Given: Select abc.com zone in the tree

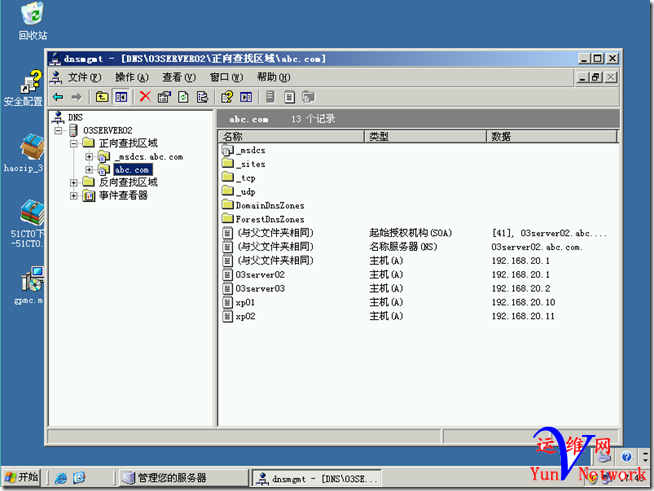Looking at the screenshot, I should (x=132, y=170).
